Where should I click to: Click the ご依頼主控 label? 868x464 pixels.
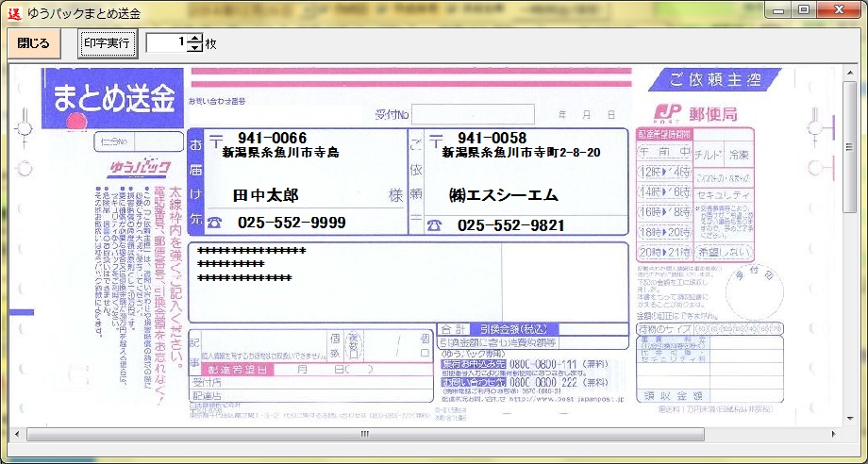point(714,79)
